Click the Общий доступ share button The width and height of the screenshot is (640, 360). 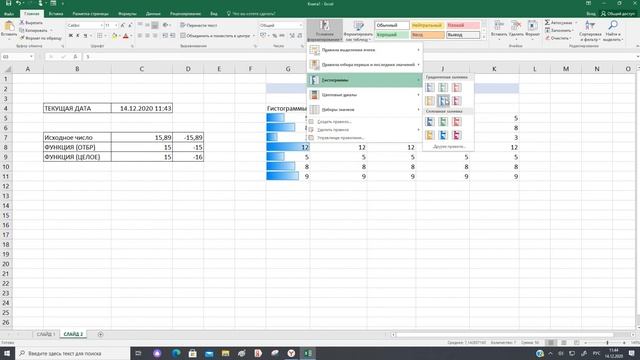618,13
